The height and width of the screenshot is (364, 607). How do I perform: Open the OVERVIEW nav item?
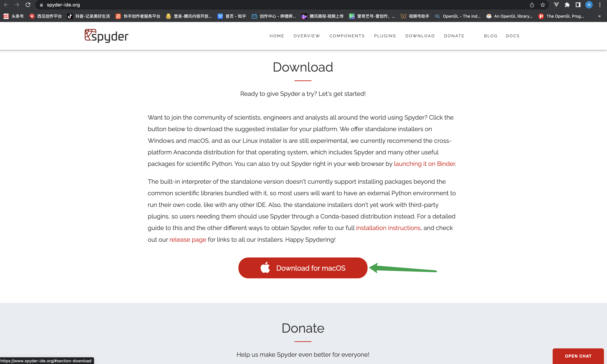(307, 36)
